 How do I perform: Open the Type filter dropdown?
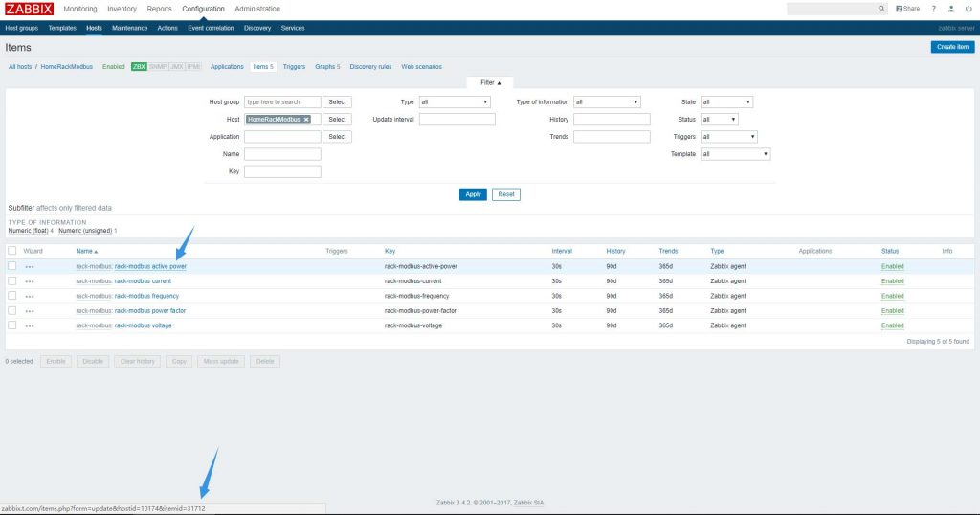[455, 101]
